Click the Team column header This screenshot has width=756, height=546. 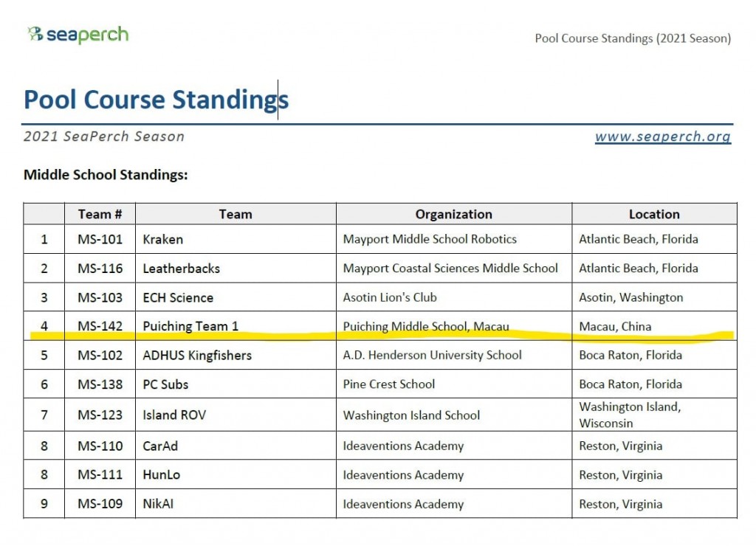[236, 215]
